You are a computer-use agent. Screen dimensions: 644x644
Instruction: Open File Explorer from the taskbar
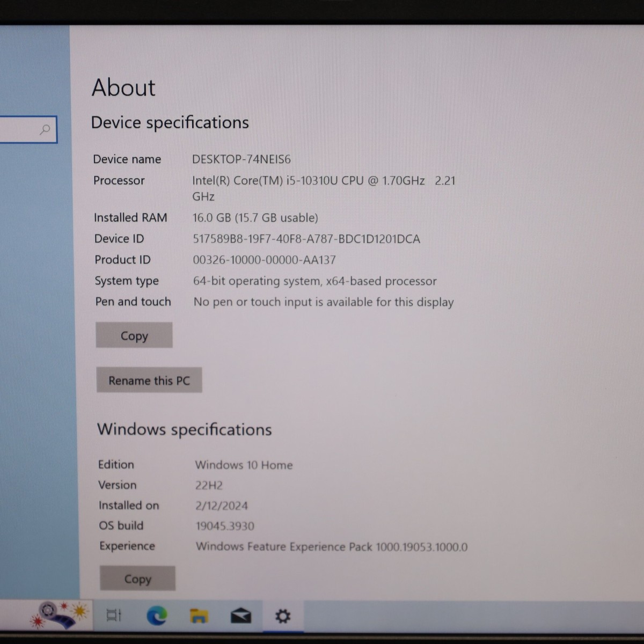[x=199, y=616]
